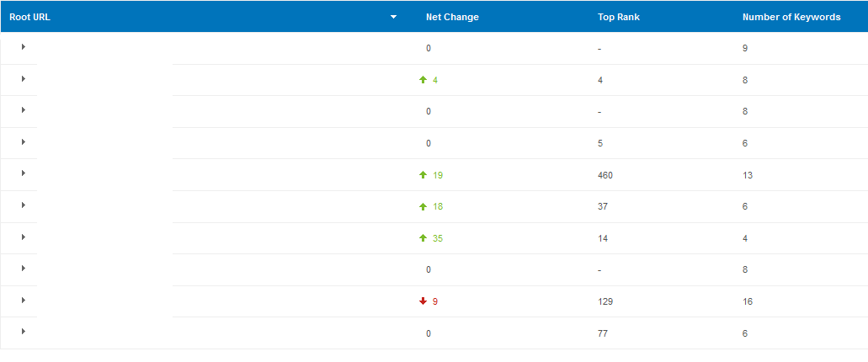Image resolution: width=868 pixels, height=362 pixels.
Task: Expand the row with net change 35
Action: (24, 237)
